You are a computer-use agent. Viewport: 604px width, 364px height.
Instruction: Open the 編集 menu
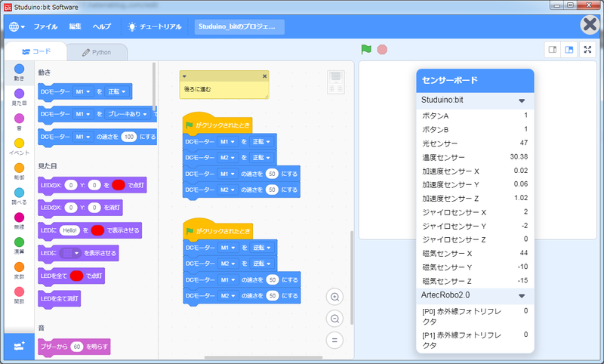[x=75, y=26]
